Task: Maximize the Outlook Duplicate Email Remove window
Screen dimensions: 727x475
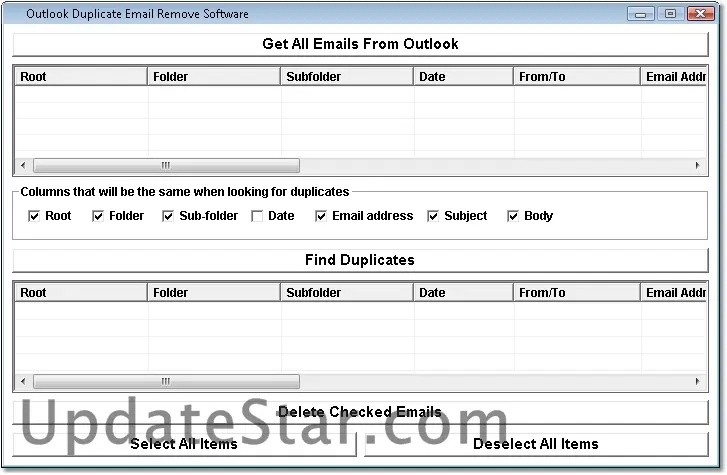Action: pos(670,14)
